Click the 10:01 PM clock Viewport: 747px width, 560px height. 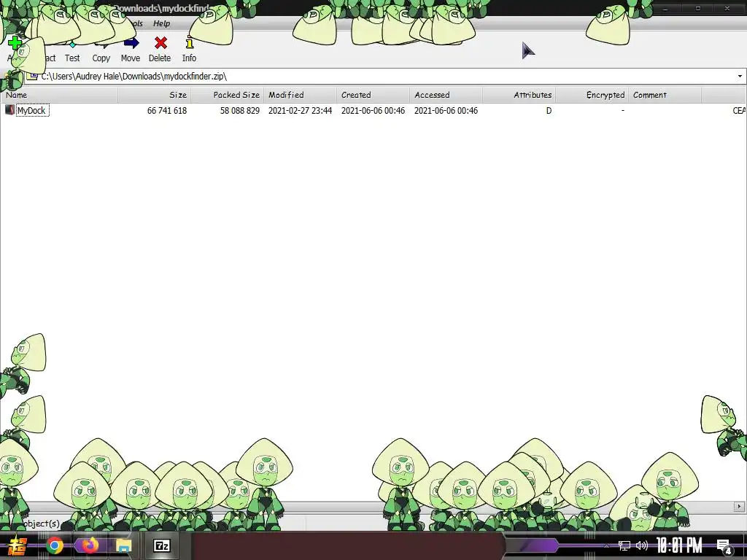pos(679,545)
